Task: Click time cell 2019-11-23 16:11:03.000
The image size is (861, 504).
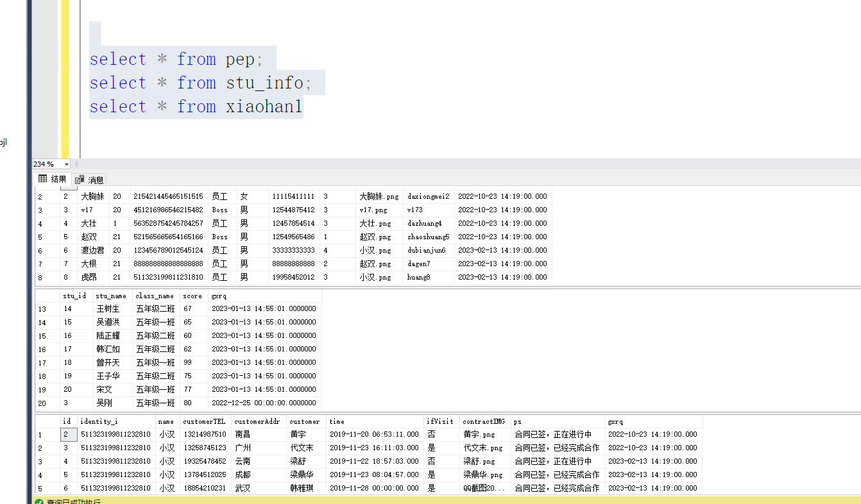Action: coord(375,448)
